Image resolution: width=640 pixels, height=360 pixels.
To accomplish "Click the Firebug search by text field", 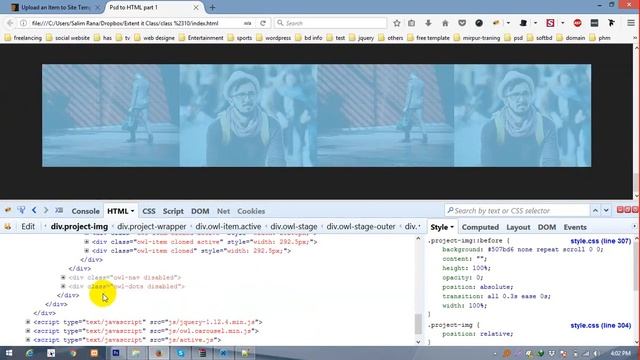I will click(x=517, y=211).
